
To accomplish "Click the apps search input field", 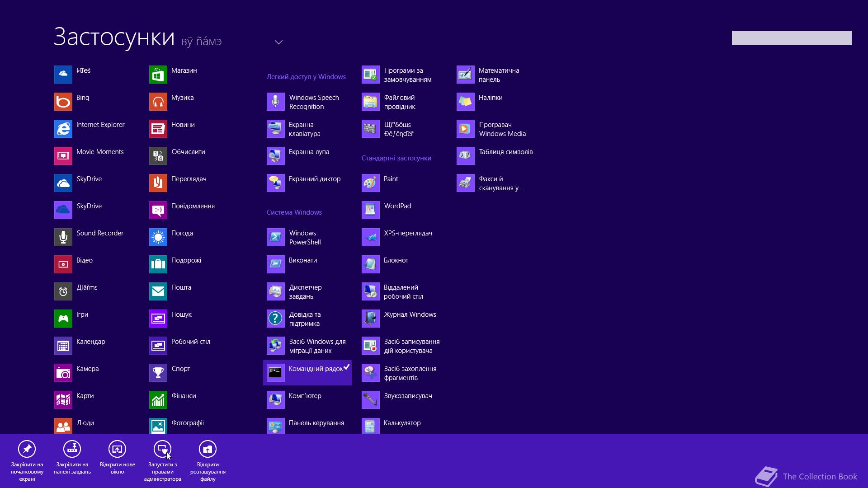I will pos(792,38).
